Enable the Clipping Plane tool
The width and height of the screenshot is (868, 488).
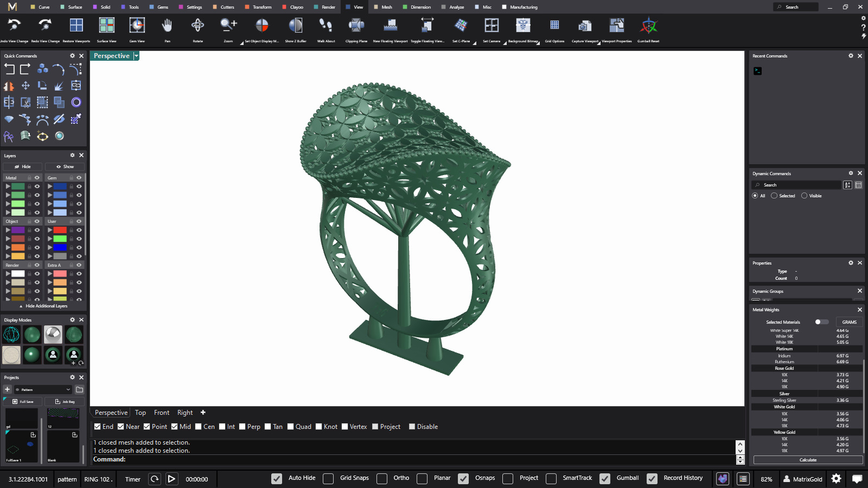(356, 25)
